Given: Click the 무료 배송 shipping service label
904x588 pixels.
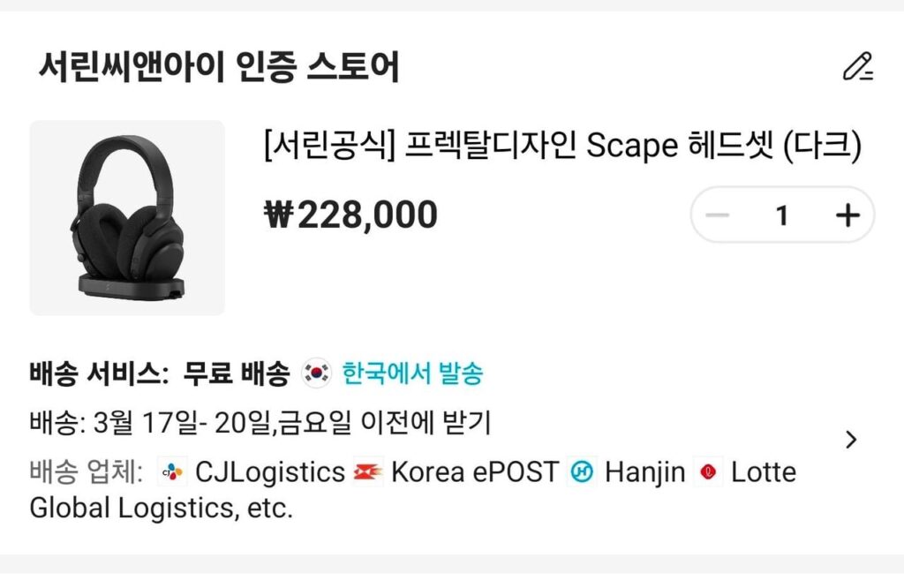Looking at the screenshot, I should [x=237, y=373].
